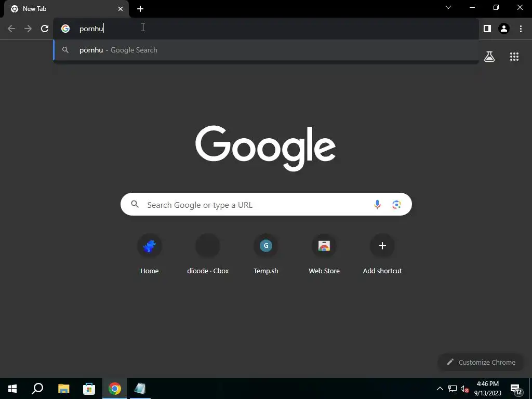Screen dimensions: 532x399
Task: Open the Temp.sh shortcut tile
Action: pos(266,255)
